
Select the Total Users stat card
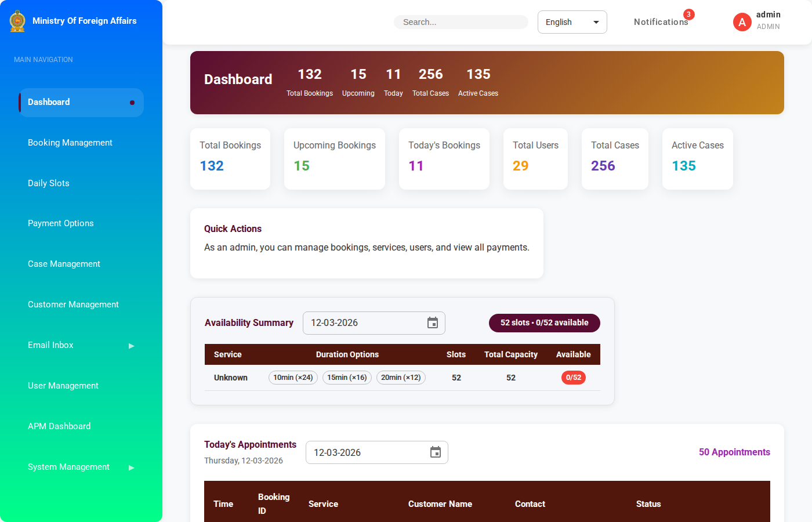(535, 158)
